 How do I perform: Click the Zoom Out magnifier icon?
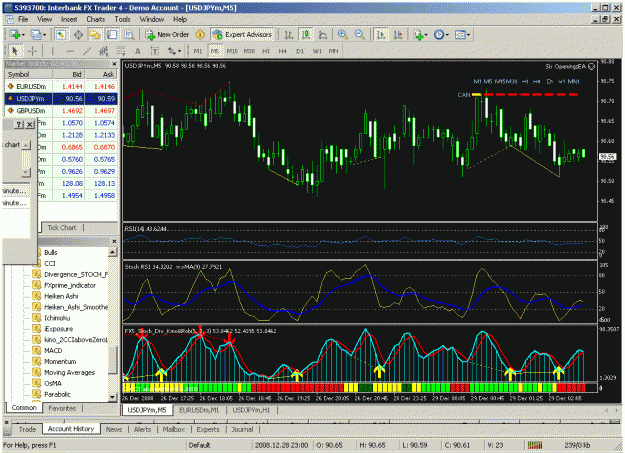pos(360,35)
